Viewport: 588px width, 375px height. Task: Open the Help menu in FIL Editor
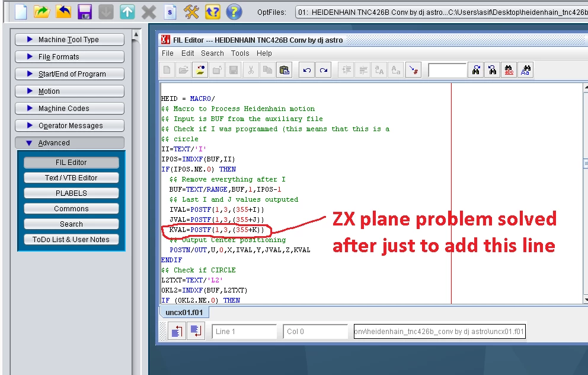[x=264, y=53]
